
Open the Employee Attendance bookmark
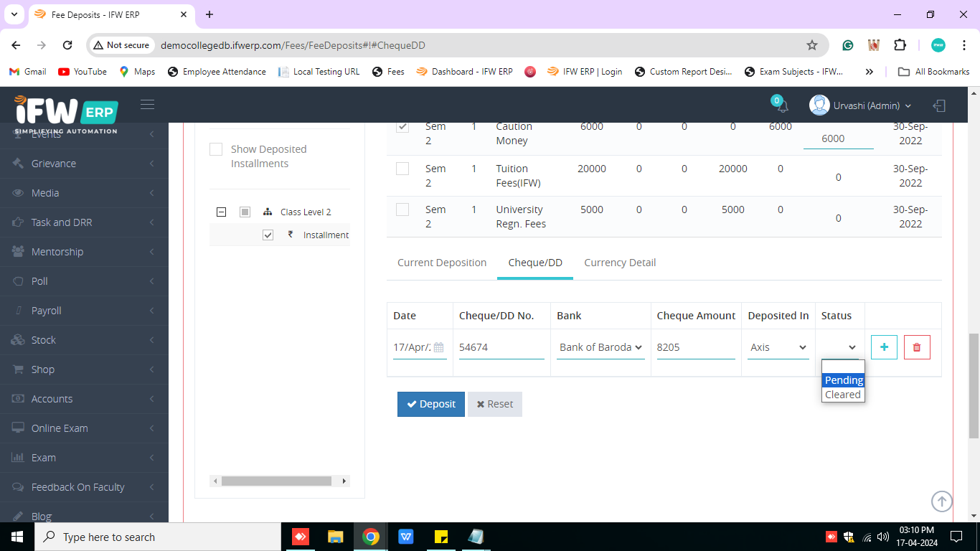(217, 72)
